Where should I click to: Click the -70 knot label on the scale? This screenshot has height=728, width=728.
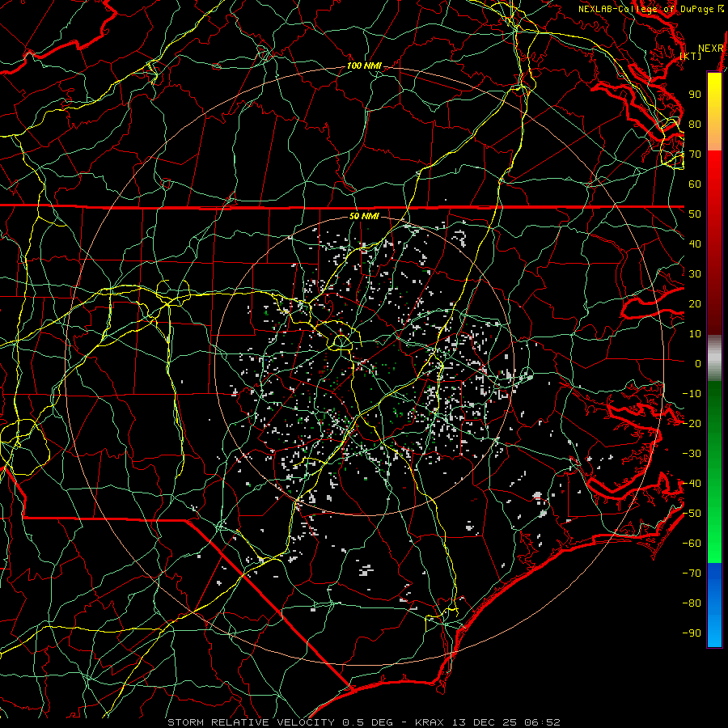[x=692, y=574]
